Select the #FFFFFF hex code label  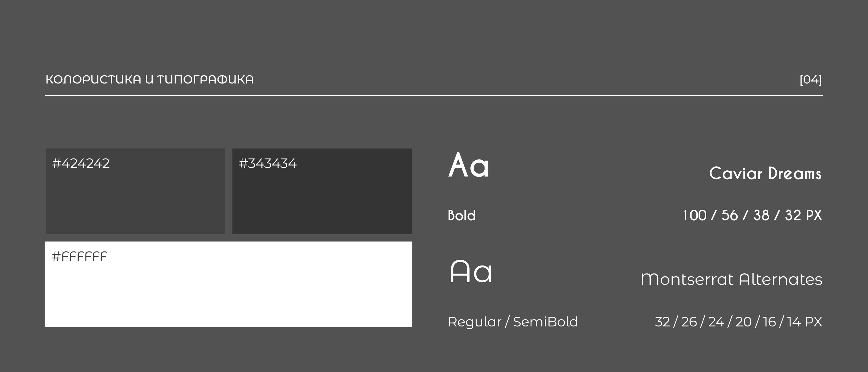(79, 257)
